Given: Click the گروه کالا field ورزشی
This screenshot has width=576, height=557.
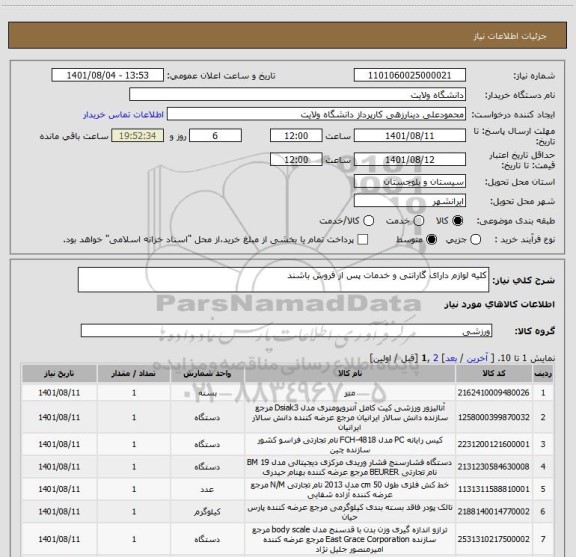Looking at the screenshot, I should click(x=286, y=331).
